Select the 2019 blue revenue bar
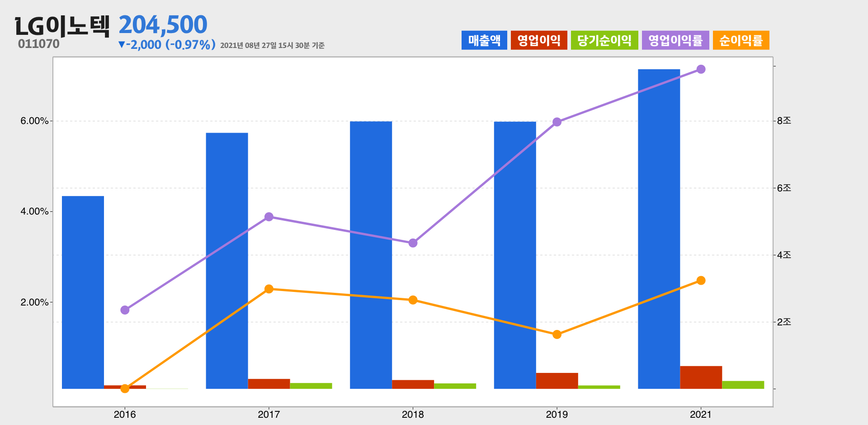The image size is (868, 425). tap(515, 255)
